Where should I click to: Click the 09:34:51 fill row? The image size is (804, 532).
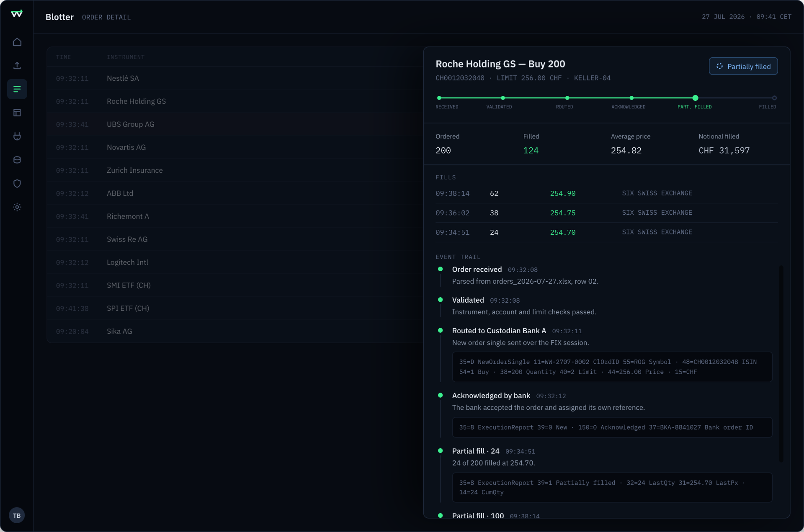607,232
